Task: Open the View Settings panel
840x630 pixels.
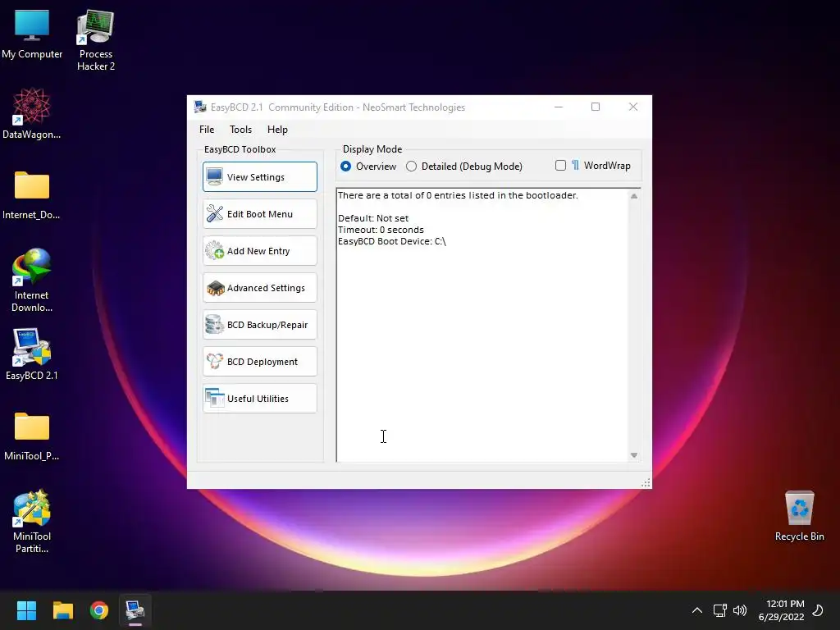Action: (260, 177)
